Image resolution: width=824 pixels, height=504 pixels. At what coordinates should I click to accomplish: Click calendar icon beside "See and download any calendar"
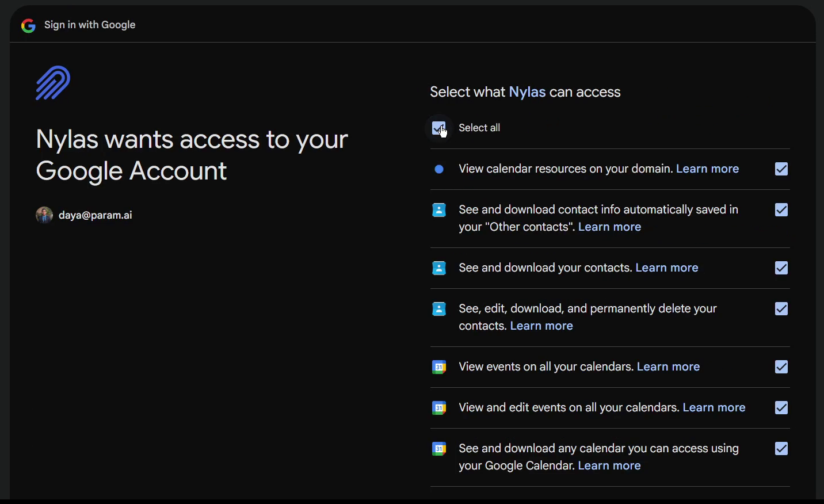point(439,449)
